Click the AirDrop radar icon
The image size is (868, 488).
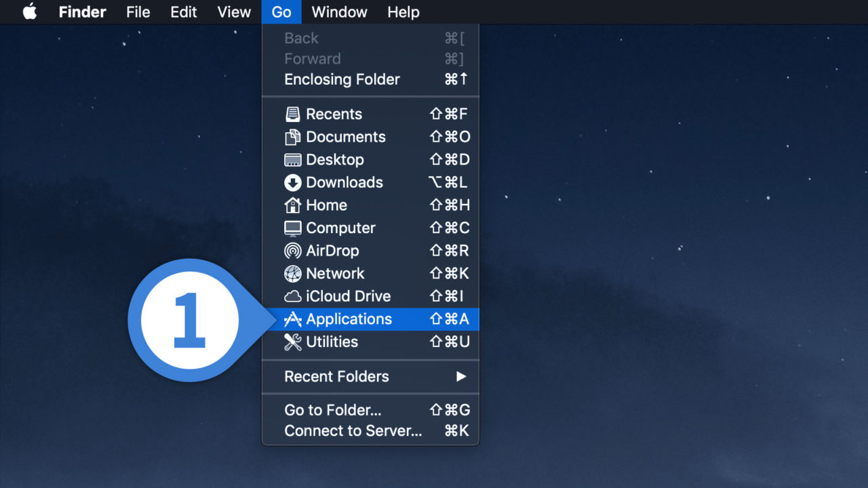(x=292, y=251)
